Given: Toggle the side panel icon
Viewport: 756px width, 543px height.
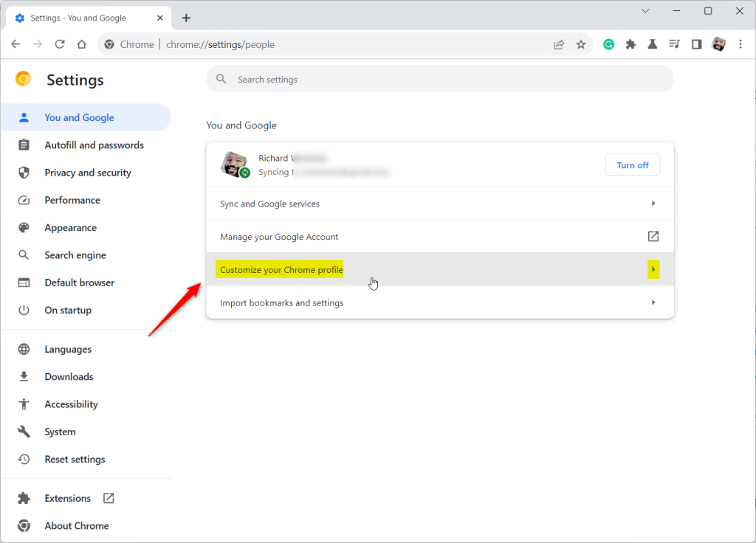Looking at the screenshot, I should pyautogui.click(x=696, y=44).
